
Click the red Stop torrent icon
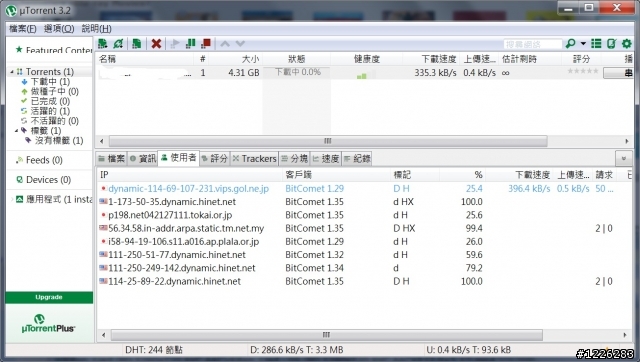click(206, 43)
